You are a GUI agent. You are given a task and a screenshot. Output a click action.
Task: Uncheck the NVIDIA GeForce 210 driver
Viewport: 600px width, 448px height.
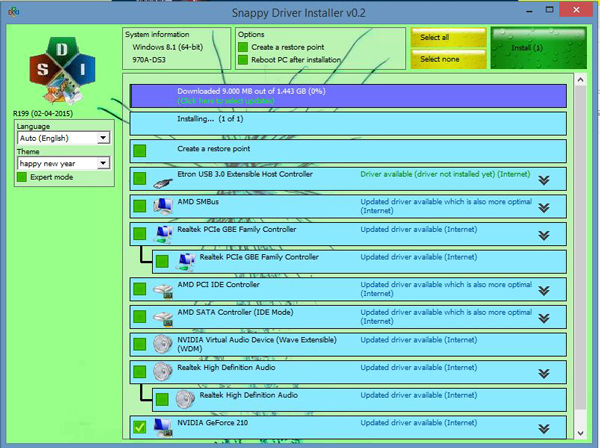click(x=140, y=427)
